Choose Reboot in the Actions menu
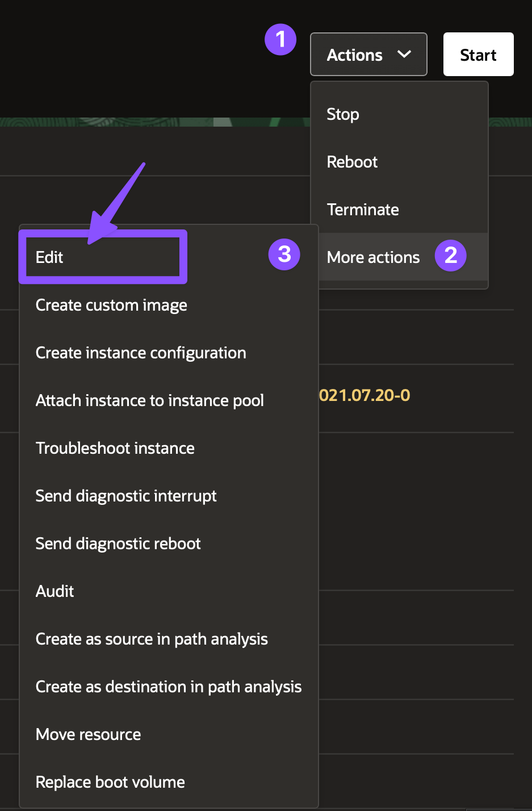Viewport: 532px width, 811px height. (400, 162)
